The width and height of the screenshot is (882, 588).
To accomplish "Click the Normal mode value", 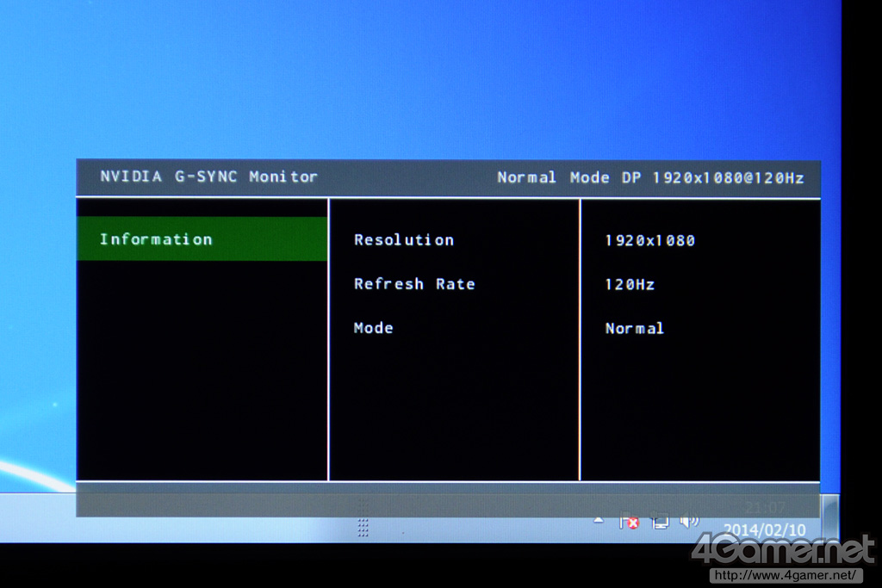I will [635, 328].
